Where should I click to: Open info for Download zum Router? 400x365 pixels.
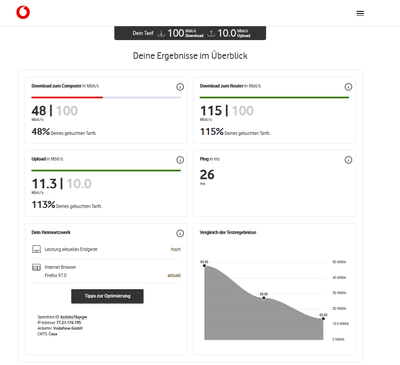click(348, 87)
